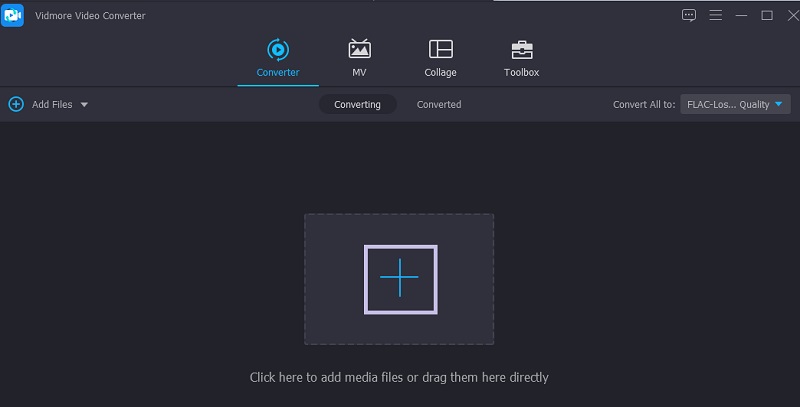Expand the Add Files dropdown arrow

point(84,105)
